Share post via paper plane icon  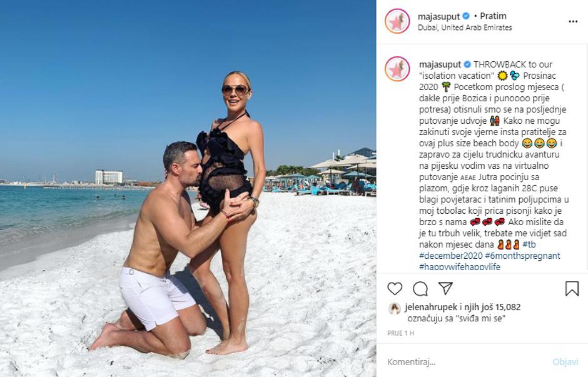pos(445,288)
